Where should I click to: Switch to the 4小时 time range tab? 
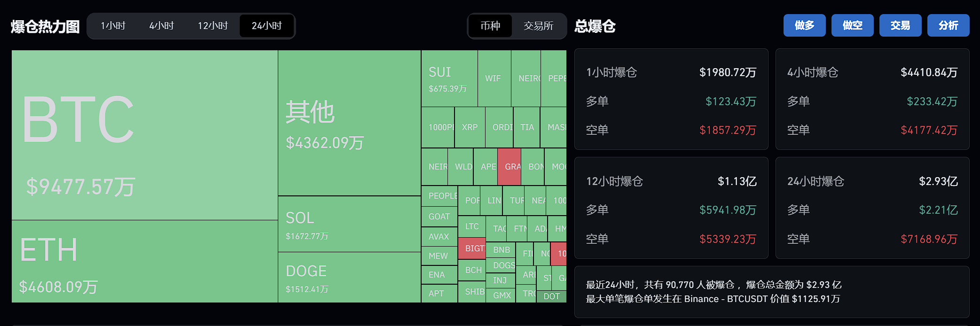point(162,26)
